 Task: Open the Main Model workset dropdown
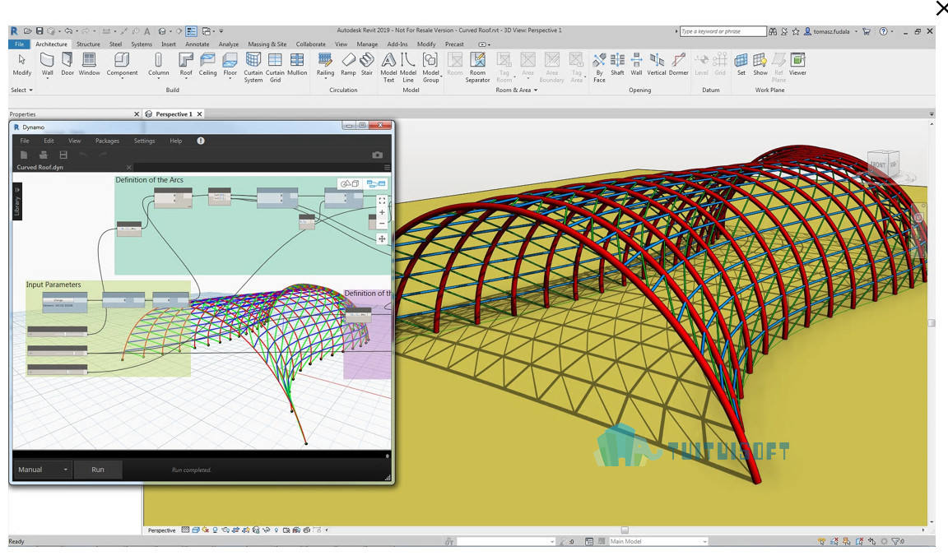tap(658, 541)
